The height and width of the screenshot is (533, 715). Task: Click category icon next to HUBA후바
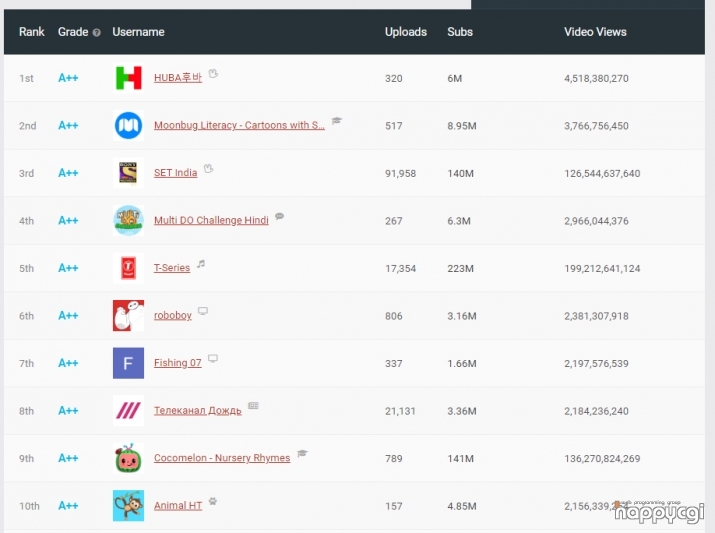pos(213,73)
